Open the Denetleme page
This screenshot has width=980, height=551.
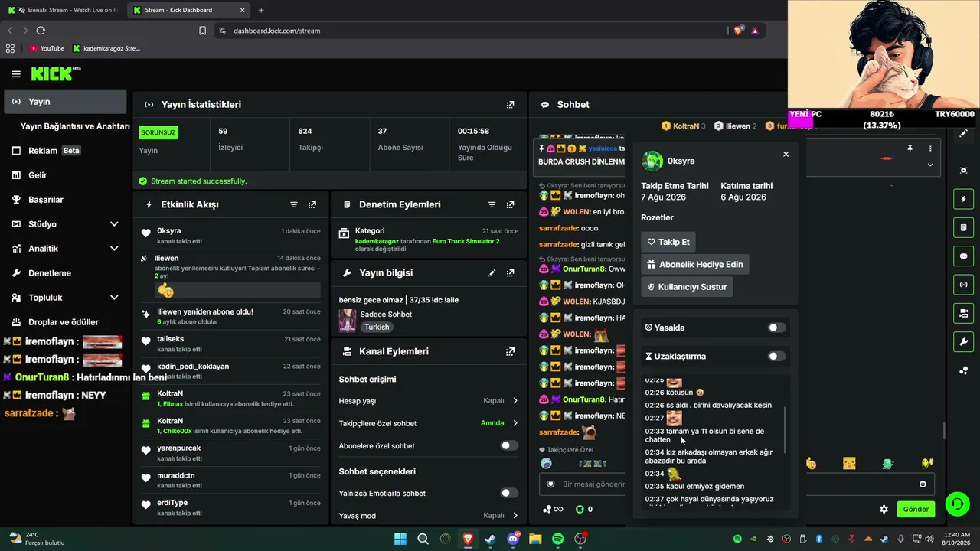(64, 273)
